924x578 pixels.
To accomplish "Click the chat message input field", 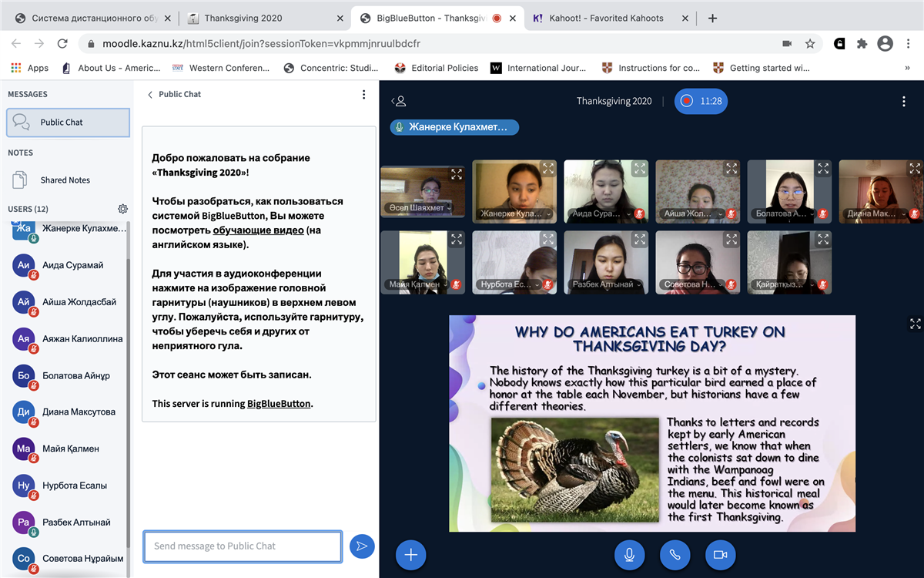I will (242, 546).
